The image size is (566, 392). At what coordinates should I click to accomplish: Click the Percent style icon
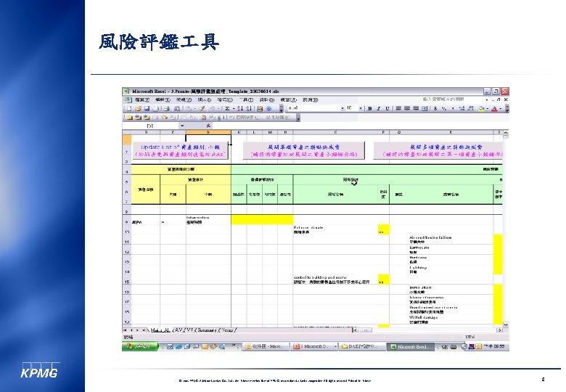pyautogui.click(x=444, y=108)
